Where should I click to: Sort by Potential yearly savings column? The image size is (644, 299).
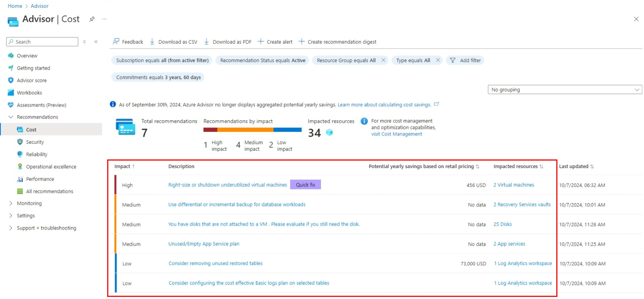click(x=424, y=166)
